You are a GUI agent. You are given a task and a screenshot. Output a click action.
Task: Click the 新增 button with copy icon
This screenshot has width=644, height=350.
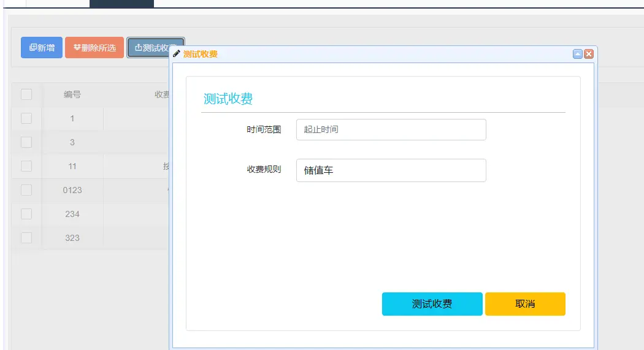pos(42,48)
